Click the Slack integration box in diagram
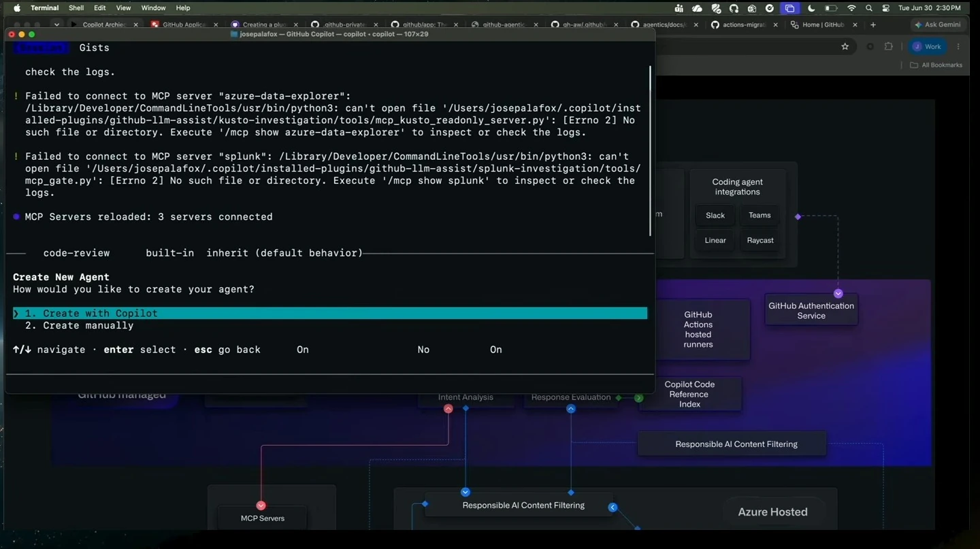Viewport: 980px width, 549px height. click(x=715, y=216)
